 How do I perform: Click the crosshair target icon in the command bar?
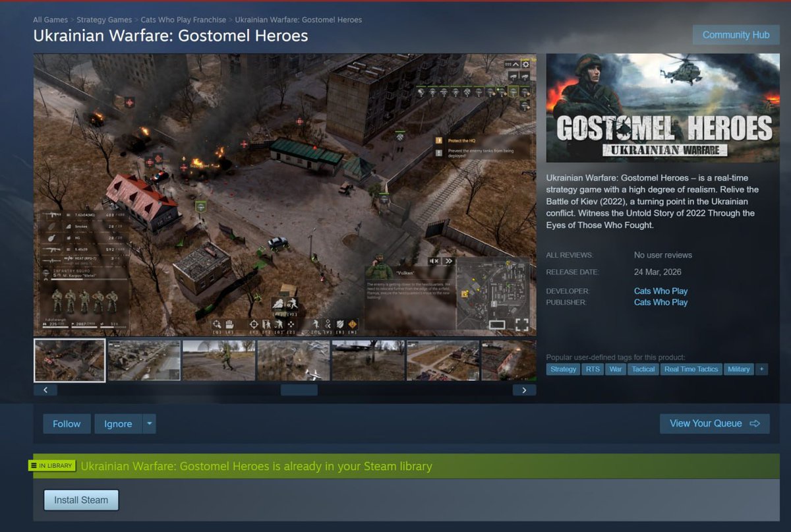point(254,324)
